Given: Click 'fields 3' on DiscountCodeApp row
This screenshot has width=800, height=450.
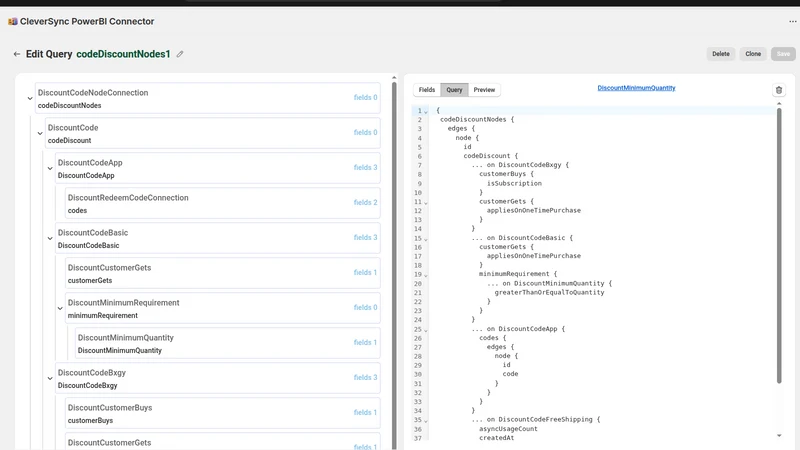Looking at the screenshot, I should pyautogui.click(x=365, y=167).
